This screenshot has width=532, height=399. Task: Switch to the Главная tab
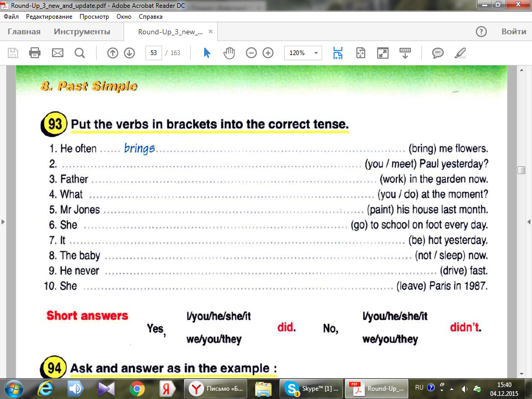tap(24, 32)
